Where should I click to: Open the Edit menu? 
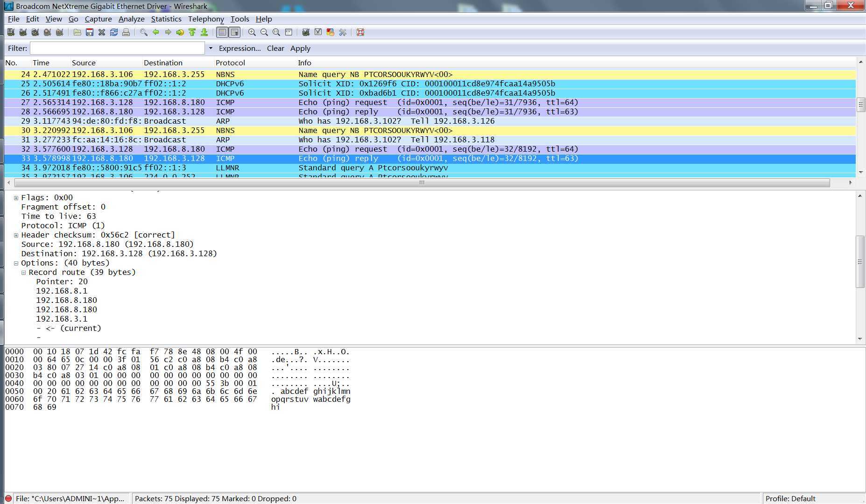click(x=32, y=19)
